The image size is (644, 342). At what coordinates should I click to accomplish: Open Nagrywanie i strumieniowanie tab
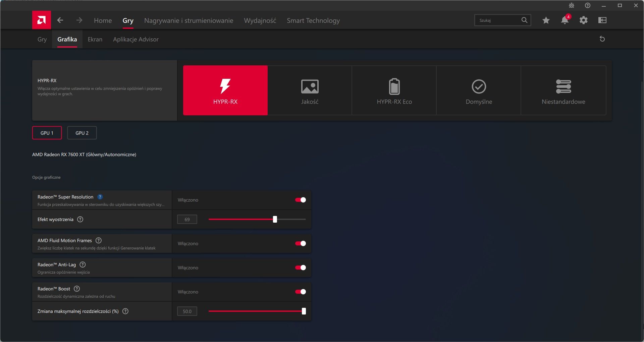pyautogui.click(x=189, y=20)
